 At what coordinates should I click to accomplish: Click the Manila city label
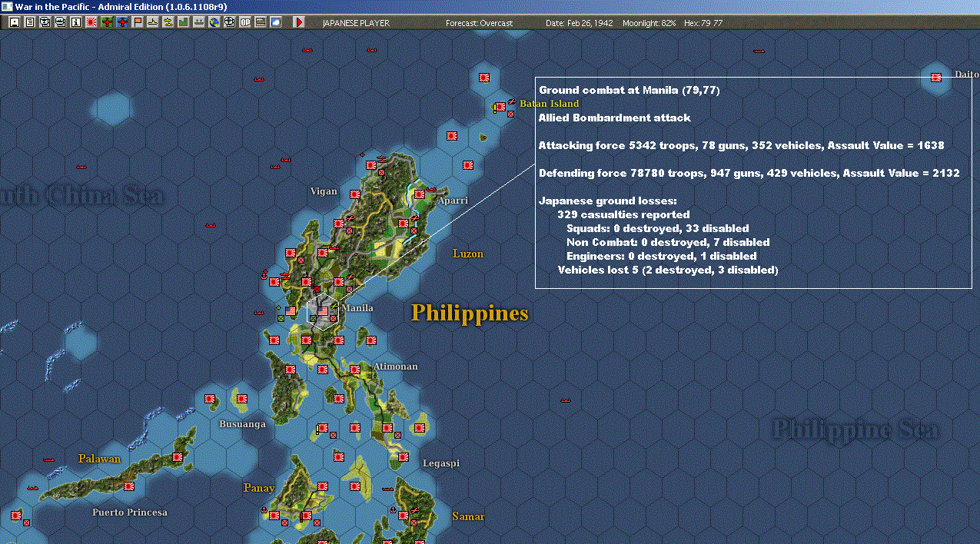tap(357, 308)
